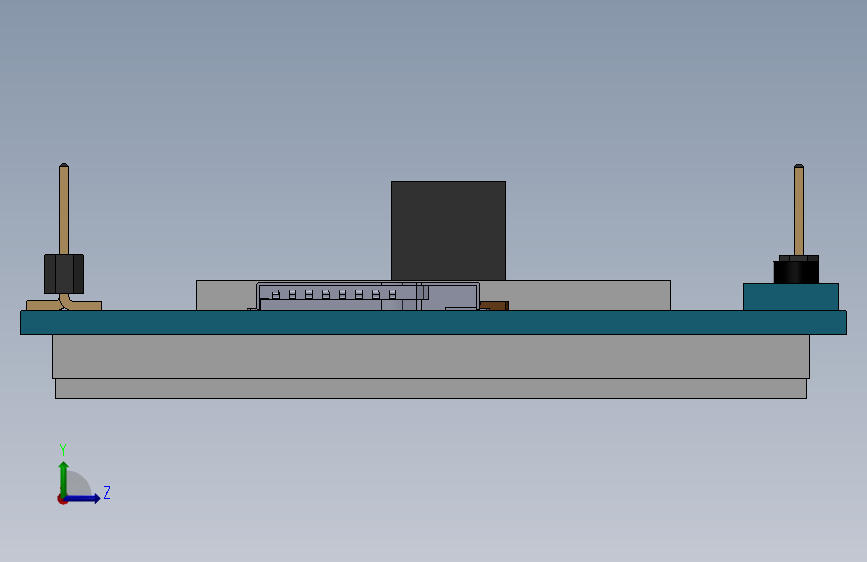Select the thick gray body below the board
Image resolution: width=867 pixels, height=562 pixels.
[x=431, y=357]
